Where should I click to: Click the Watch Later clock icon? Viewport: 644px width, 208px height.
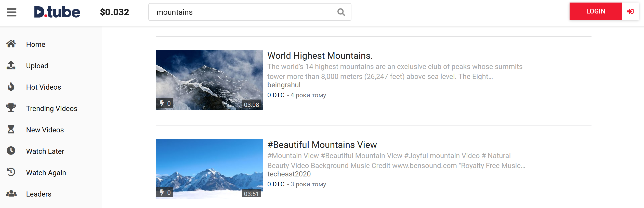click(x=11, y=151)
